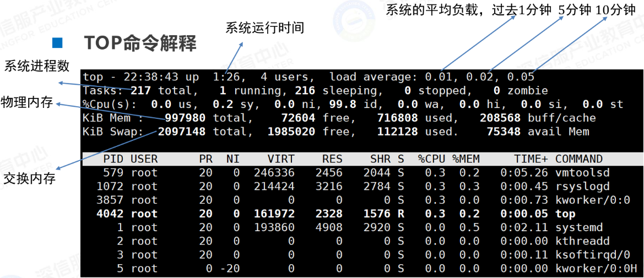Select the swap used value "112128"
Viewport: 644px width, 278px height.
pos(398,132)
